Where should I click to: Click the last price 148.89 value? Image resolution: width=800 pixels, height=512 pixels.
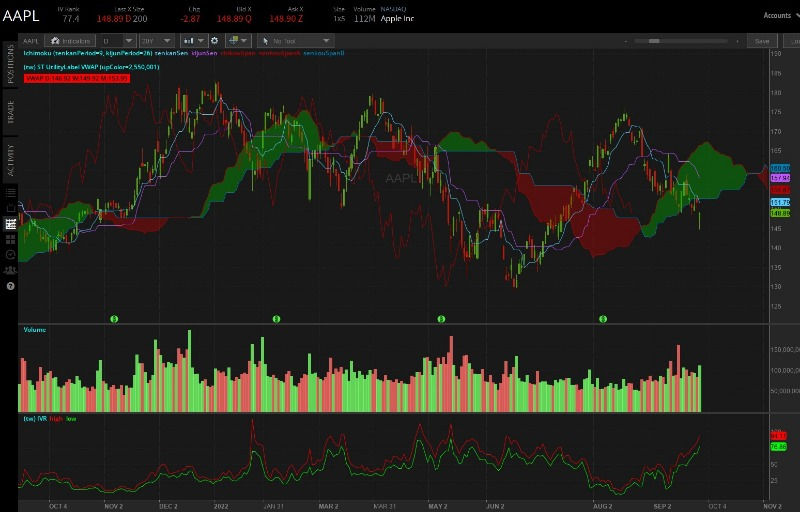[111, 19]
